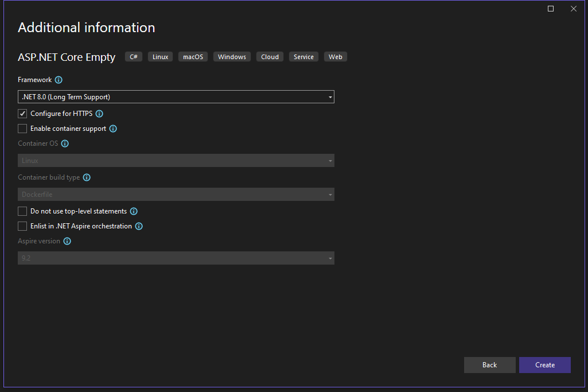Click the .NET Aspire orchestration info icon
The image size is (588, 392).
click(139, 226)
